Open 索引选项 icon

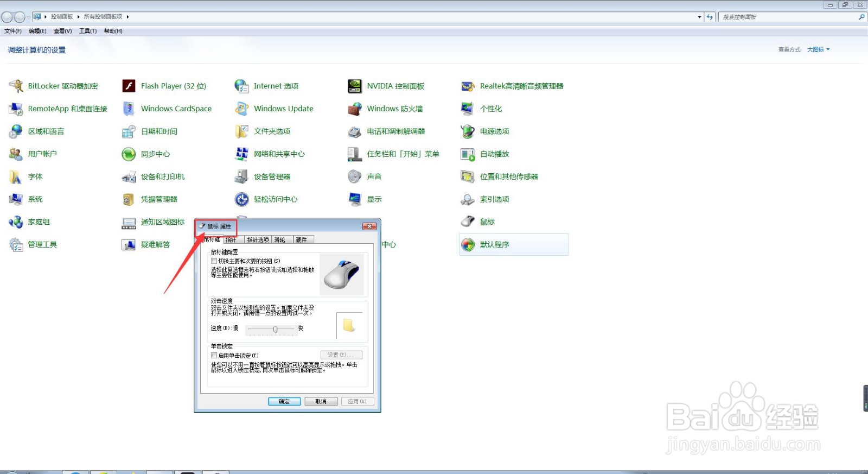(468, 199)
